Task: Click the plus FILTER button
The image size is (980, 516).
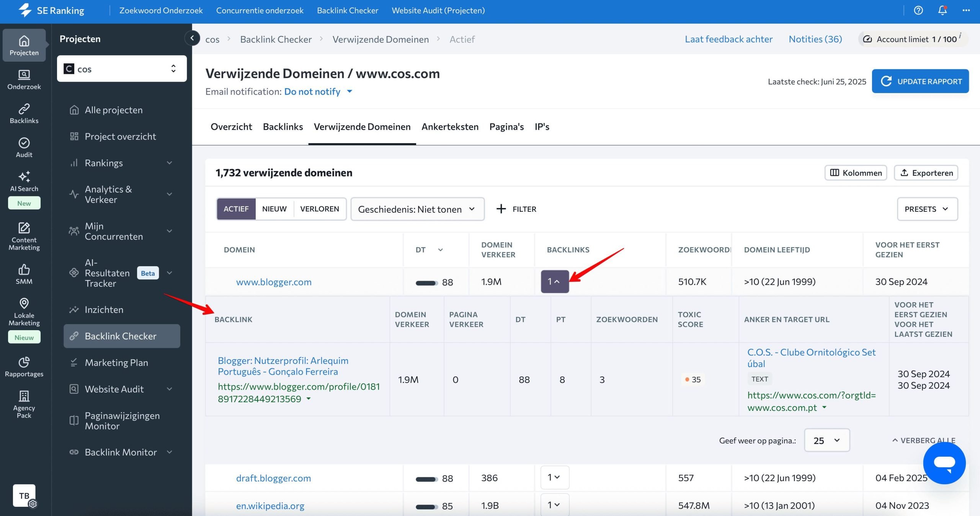Action: 516,209
